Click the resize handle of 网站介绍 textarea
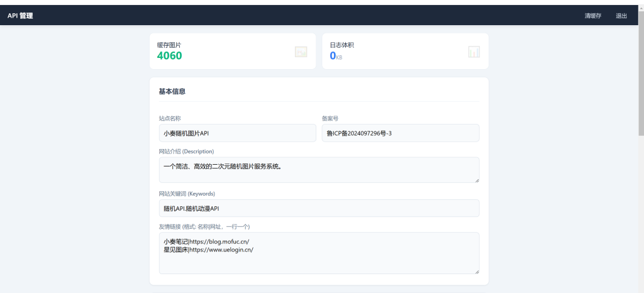This screenshot has height=293, width=644. pyautogui.click(x=477, y=180)
